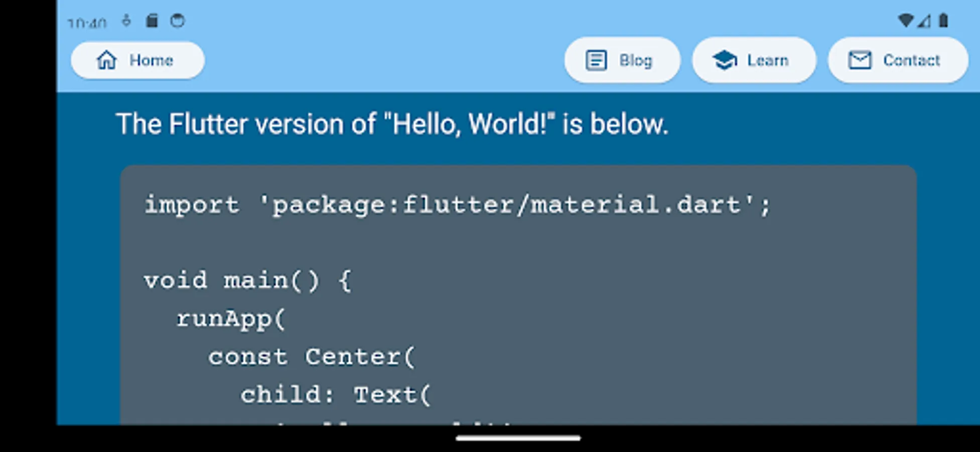Viewport: 980px width, 452px height.
Task: Click the Blog article icon
Action: 596,60
